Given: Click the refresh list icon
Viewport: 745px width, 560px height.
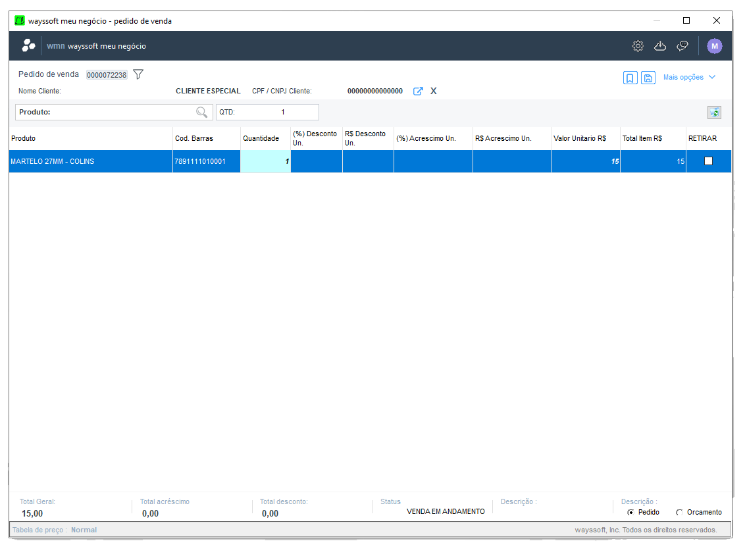Looking at the screenshot, I should click(x=714, y=113).
